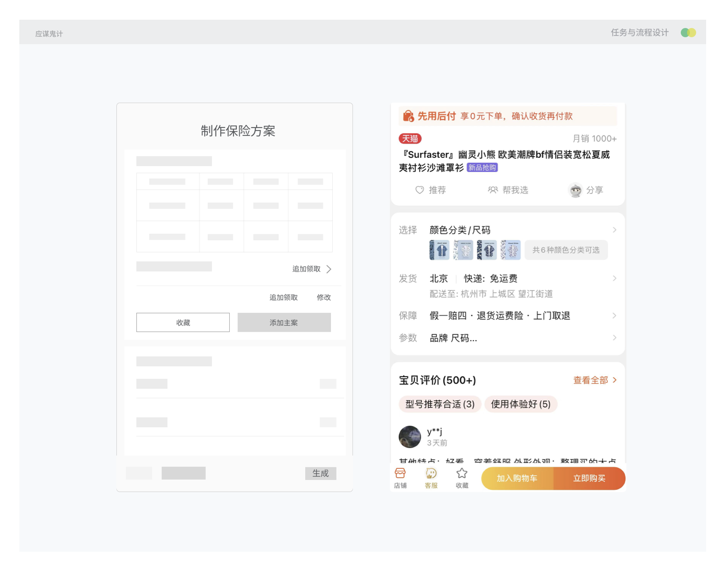Tap the 客服 customer service icon
Image resolution: width=728 pixels, height=562 pixels.
click(431, 474)
